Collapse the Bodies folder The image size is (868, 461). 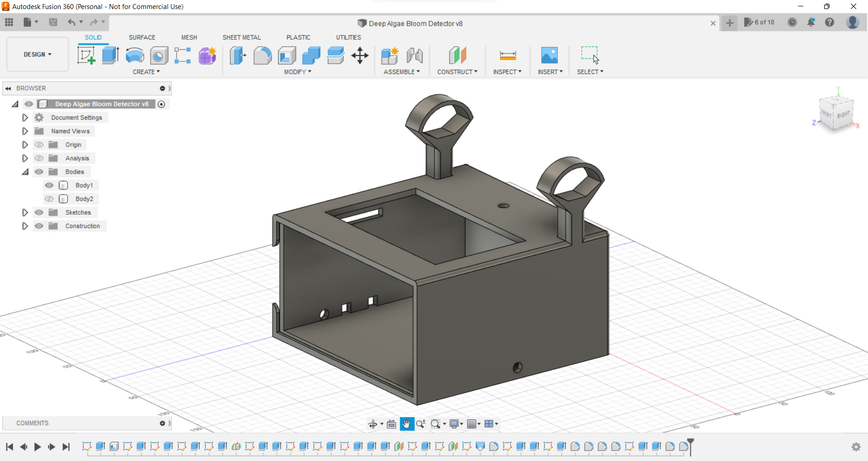[x=25, y=172]
